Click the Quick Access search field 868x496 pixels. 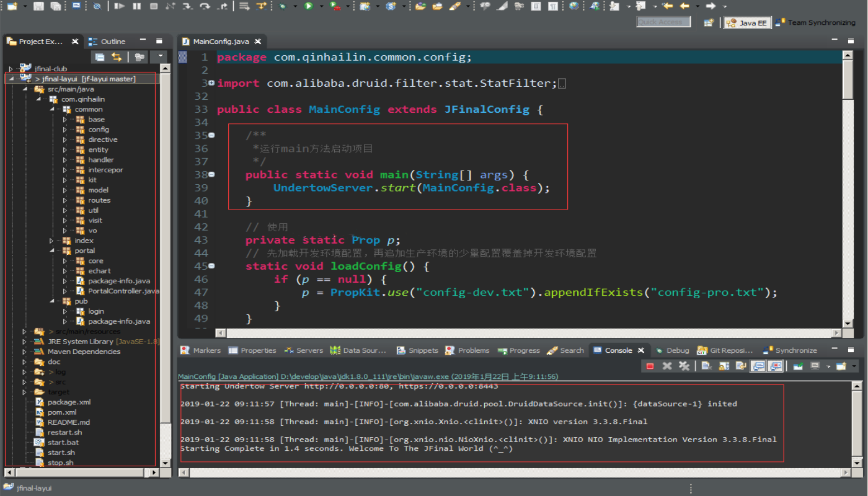[663, 22]
